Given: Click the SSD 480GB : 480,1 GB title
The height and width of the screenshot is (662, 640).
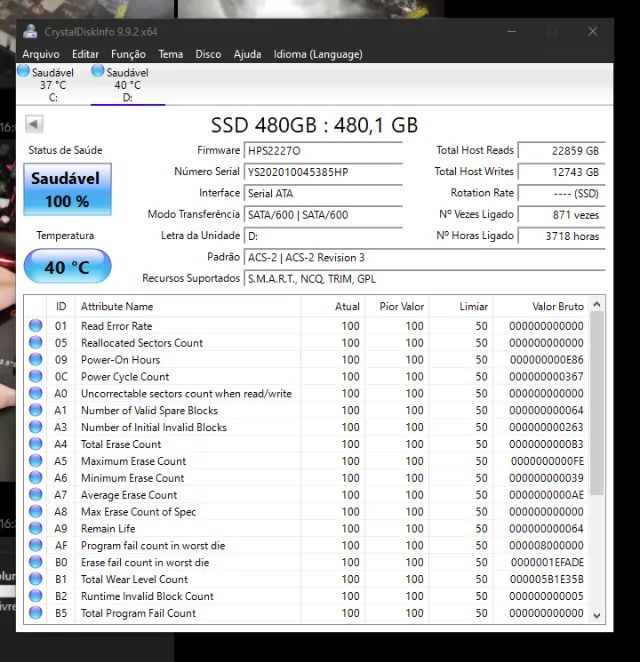Looking at the screenshot, I should click(x=315, y=125).
